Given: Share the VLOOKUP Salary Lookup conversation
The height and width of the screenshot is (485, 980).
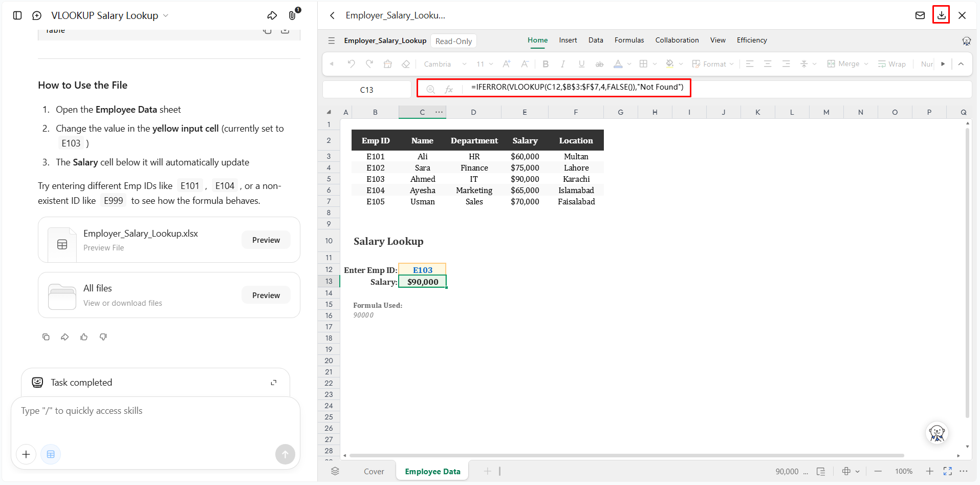Looking at the screenshot, I should tap(272, 15).
